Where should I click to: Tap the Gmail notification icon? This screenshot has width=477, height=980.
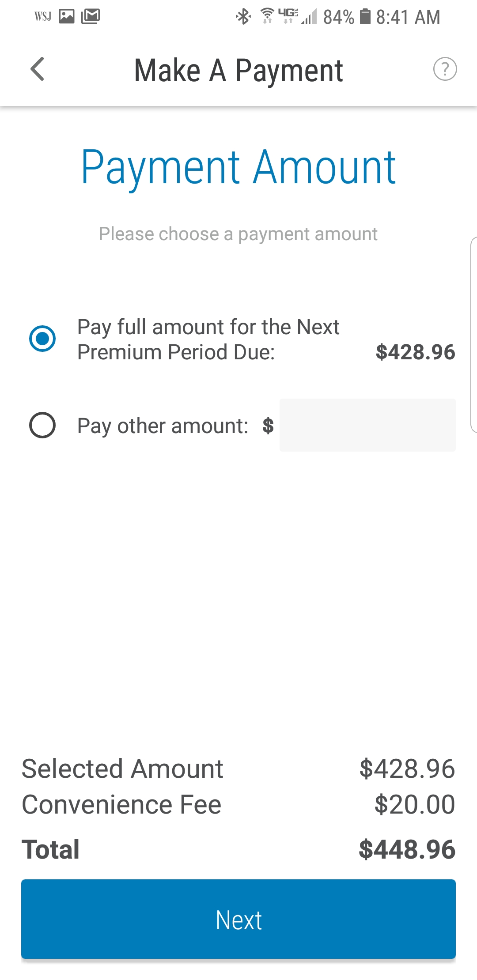tap(91, 17)
